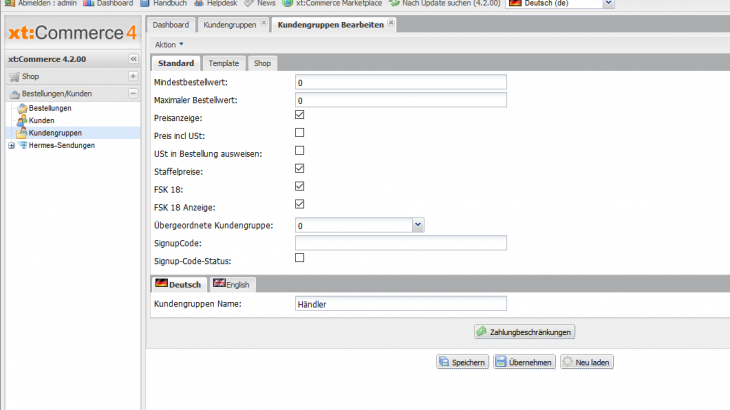The image size is (730, 410).
Task: Open the language dropdown arrow
Action: (x=608, y=3)
